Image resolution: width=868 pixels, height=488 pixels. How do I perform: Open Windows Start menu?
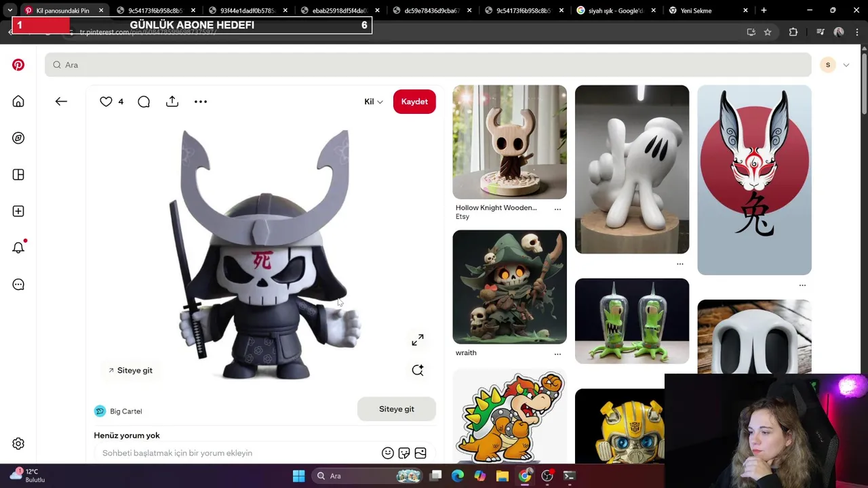click(298, 476)
